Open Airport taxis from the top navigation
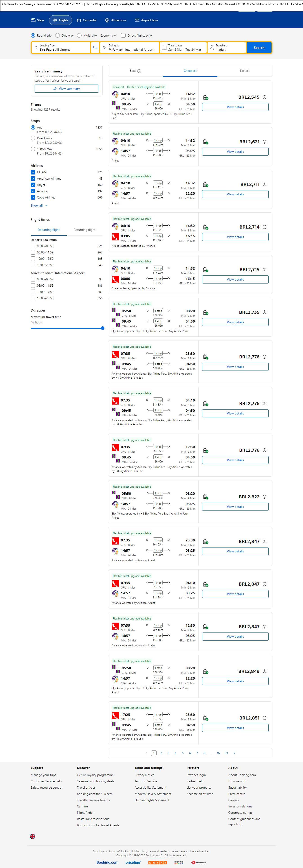The image size is (303, 868). click(146, 20)
